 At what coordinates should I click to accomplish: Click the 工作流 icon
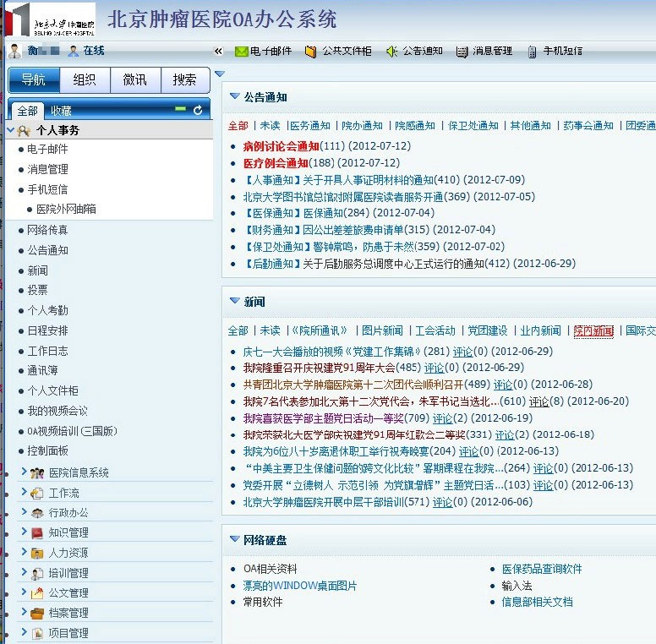(37, 494)
